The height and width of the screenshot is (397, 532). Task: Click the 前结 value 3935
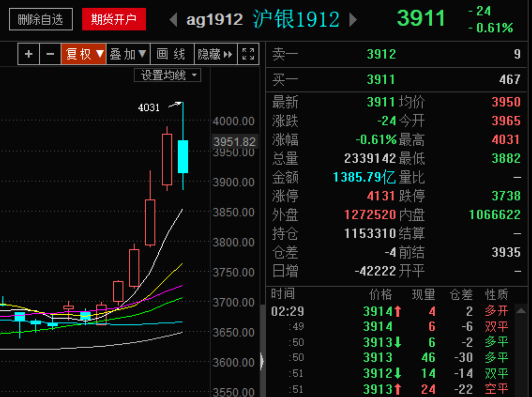pyautogui.click(x=506, y=252)
